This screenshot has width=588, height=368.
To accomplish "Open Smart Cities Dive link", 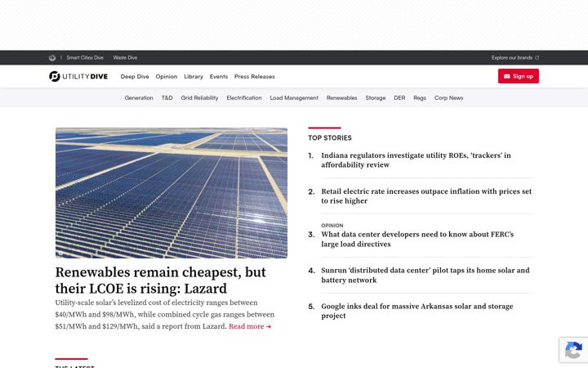I will [x=85, y=58].
